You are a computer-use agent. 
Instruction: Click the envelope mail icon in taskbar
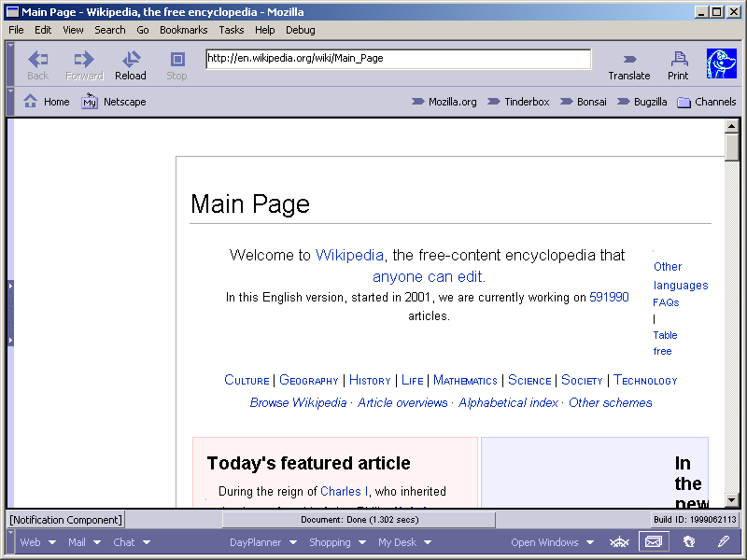point(653,542)
